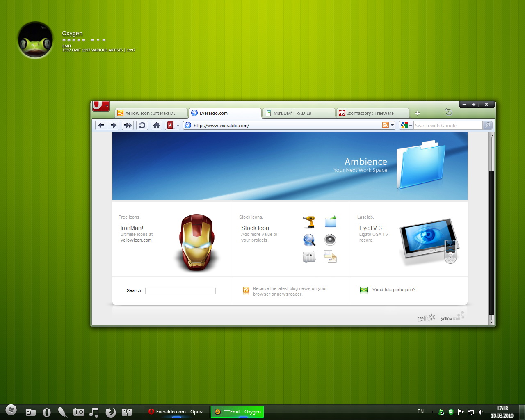Open the music note taskbar icon

(94, 412)
